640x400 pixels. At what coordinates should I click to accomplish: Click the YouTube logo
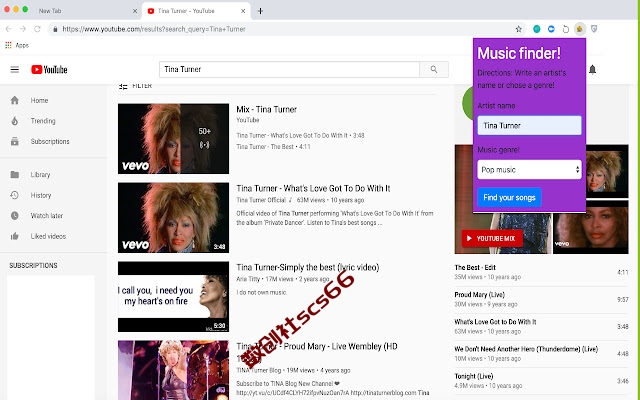coord(49,69)
